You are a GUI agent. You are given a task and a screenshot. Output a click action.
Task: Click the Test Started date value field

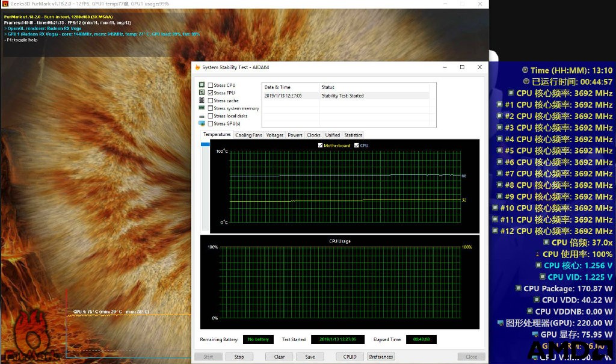[x=337, y=339]
